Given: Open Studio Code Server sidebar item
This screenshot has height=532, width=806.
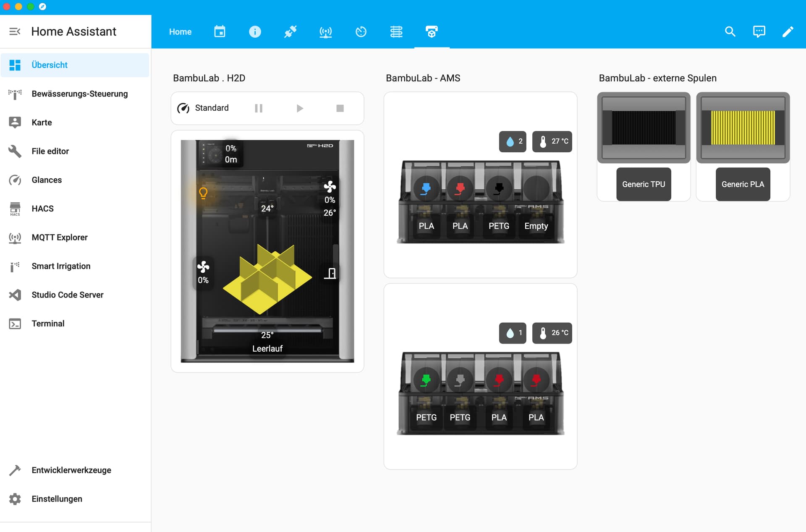Looking at the screenshot, I should pos(67,295).
